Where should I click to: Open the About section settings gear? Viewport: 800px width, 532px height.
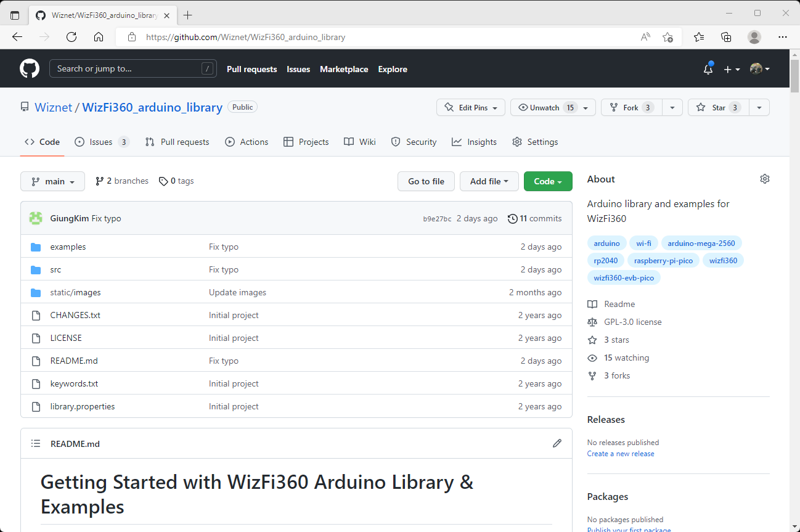[765, 179]
